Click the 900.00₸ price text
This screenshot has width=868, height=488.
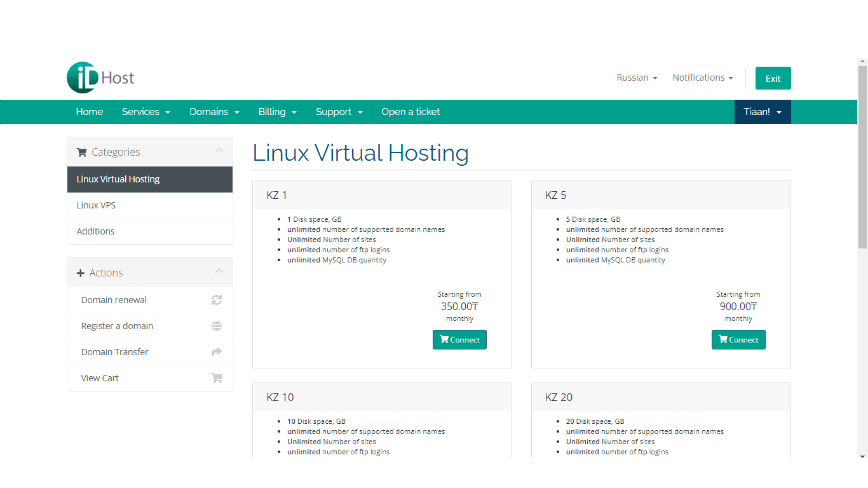(738, 306)
